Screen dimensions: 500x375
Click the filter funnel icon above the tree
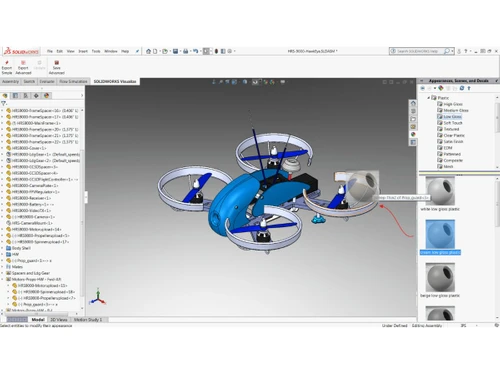[x=4, y=104]
